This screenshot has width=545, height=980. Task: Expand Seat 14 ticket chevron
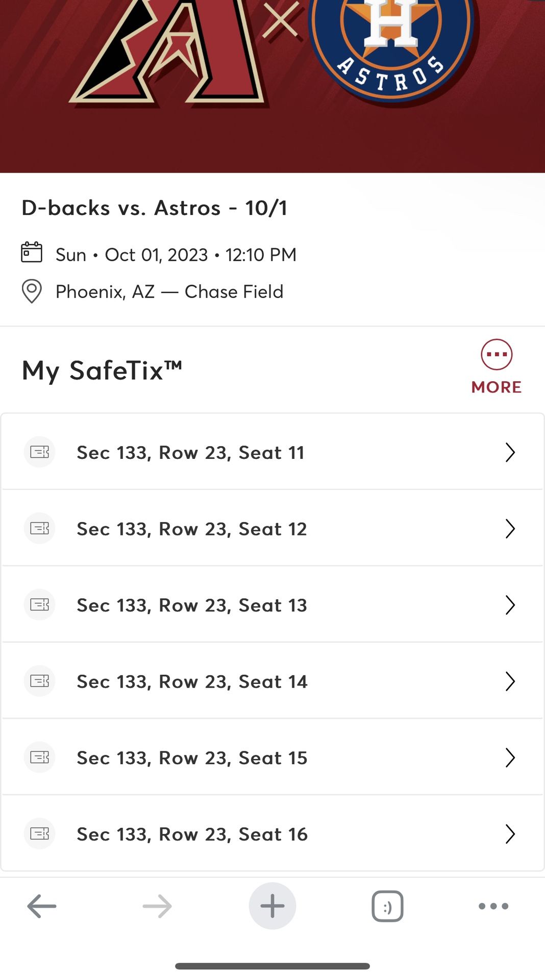(510, 681)
